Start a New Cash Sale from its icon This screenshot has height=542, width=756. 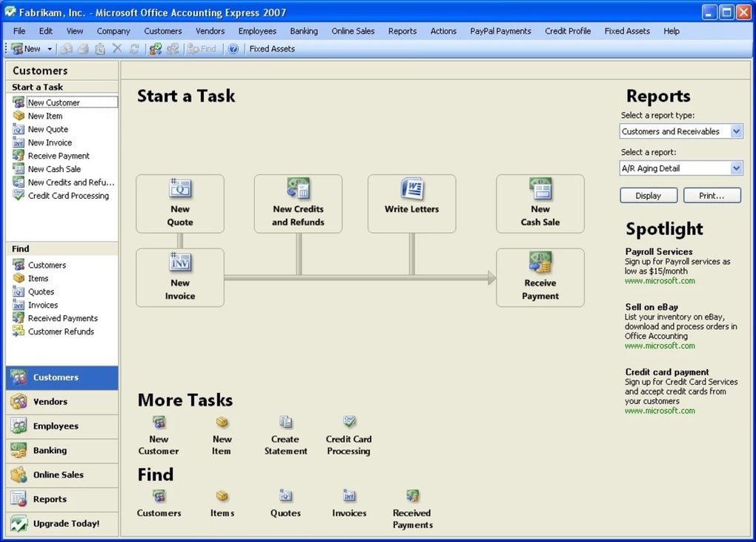540,202
